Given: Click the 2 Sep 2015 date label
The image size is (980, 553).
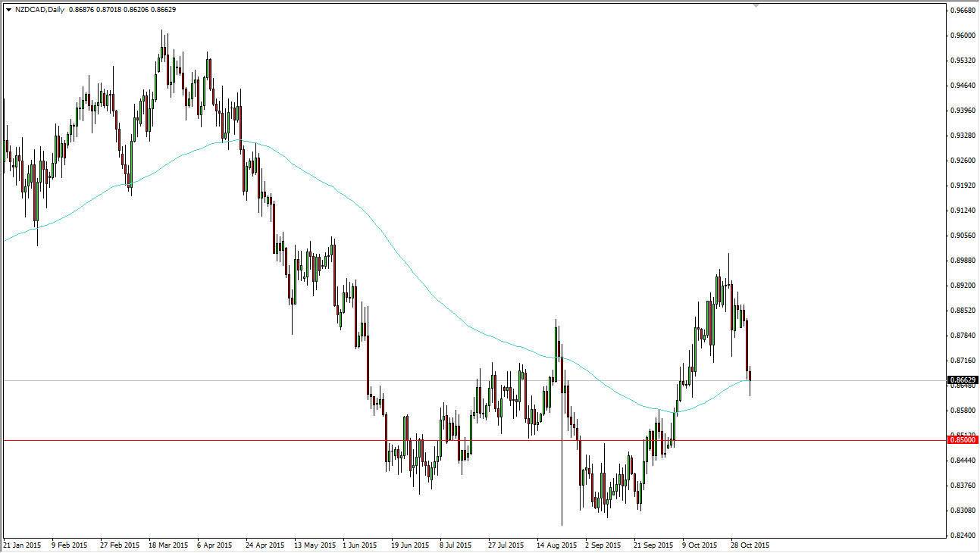Looking at the screenshot, I should point(602,545).
